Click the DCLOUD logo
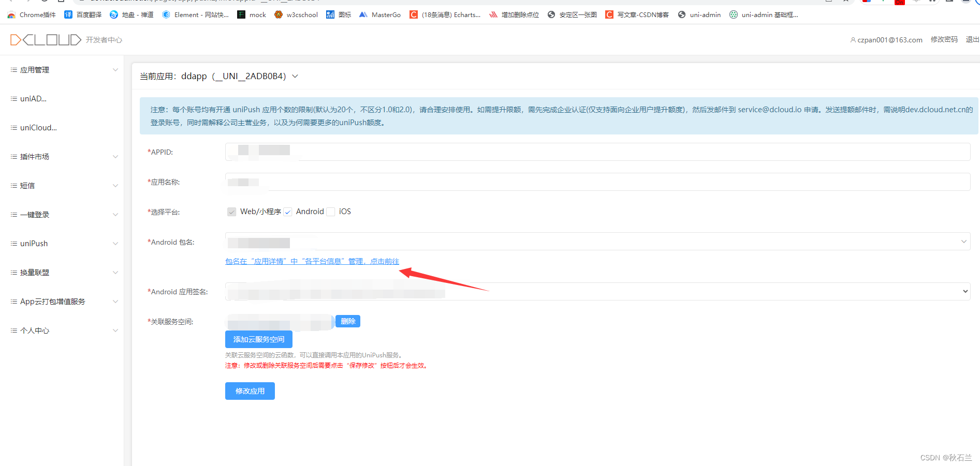This screenshot has width=980, height=466. click(46, 40)
